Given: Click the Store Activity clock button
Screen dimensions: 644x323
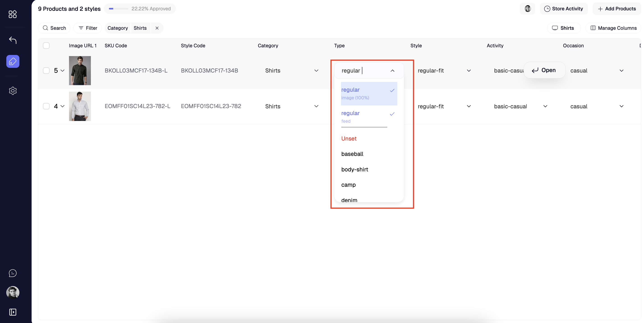Looking at the screenshot, I should pyautogui.click(x=563, y=9).
